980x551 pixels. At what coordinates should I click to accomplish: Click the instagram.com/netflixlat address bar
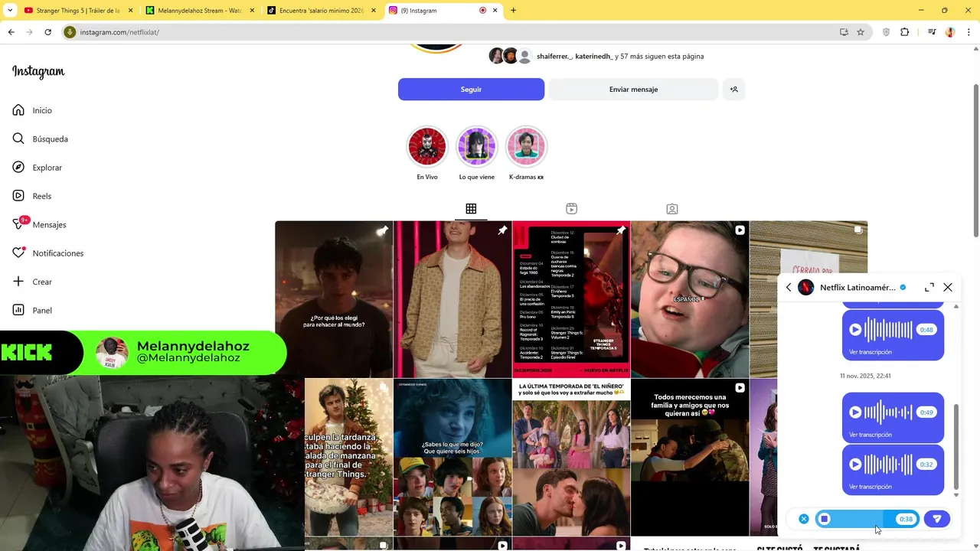(x=452, y=32)
